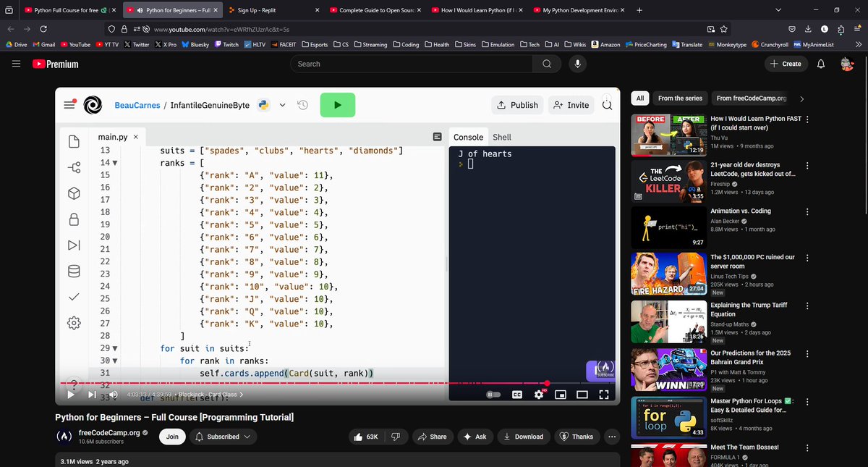Viewport: 868px width, 467px height.
Task: Open options for Trump Tariff Equation video
Action: [807, 306]
